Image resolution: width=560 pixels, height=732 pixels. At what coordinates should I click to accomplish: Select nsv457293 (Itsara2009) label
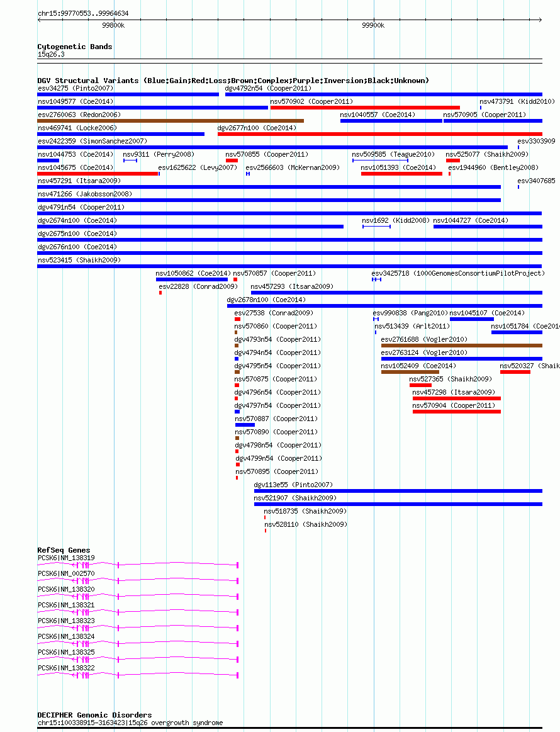coord(292,286)
